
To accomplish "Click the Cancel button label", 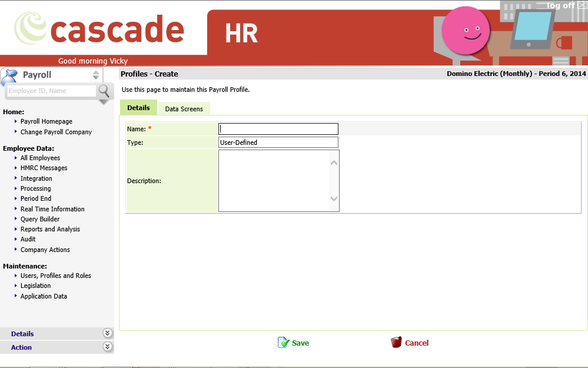I will [417, 343].
